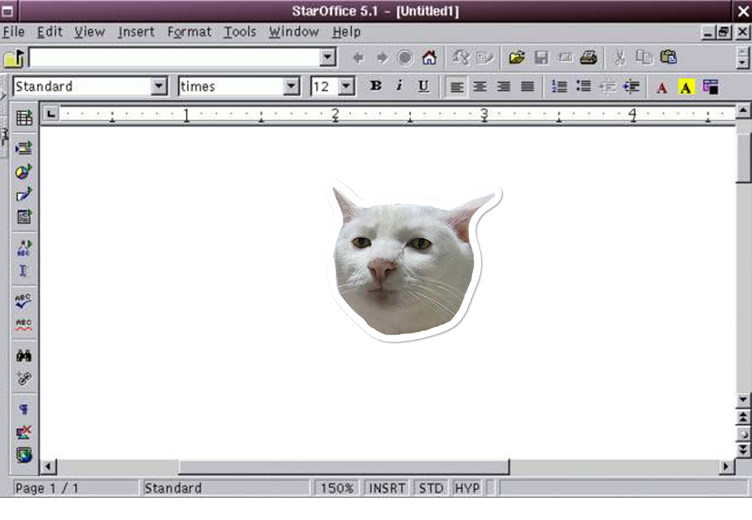Screen dimensions: 752x520
Task: Open the View menu
Action: point(90,32)
